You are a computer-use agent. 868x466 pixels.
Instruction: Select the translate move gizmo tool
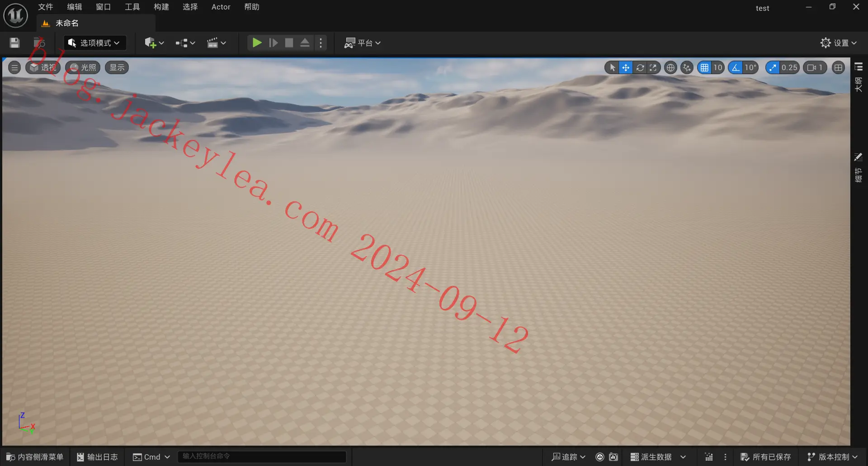626,68
